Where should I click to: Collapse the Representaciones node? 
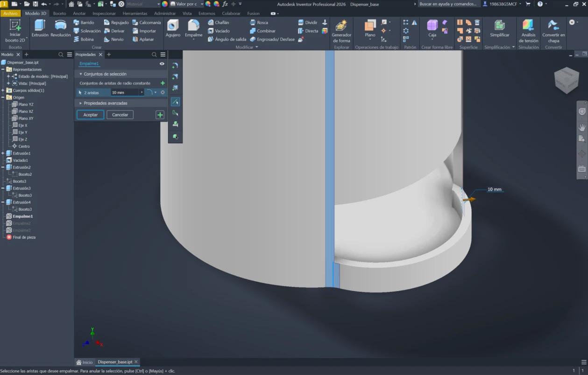pyautogui.click(x=3, y=69)
